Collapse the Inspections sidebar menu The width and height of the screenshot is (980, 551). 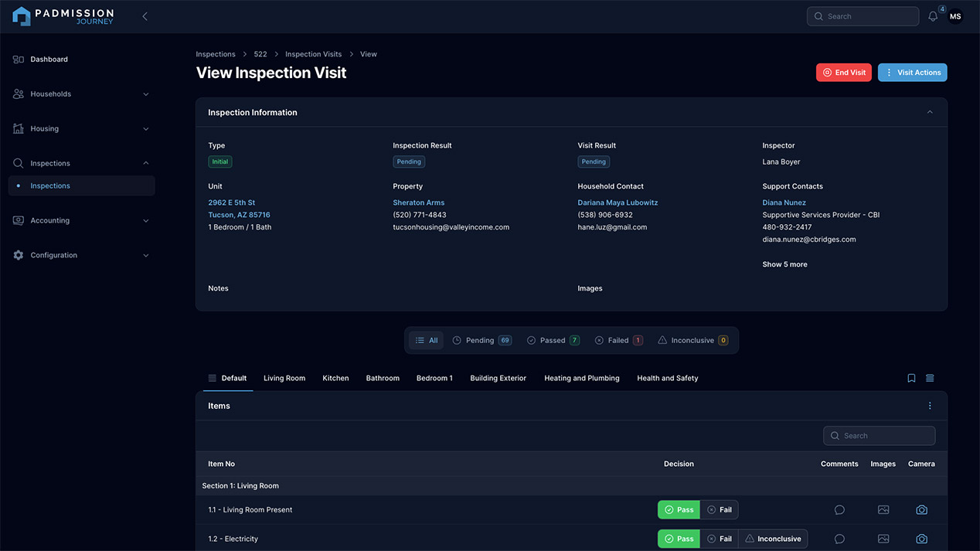[146, 164]
